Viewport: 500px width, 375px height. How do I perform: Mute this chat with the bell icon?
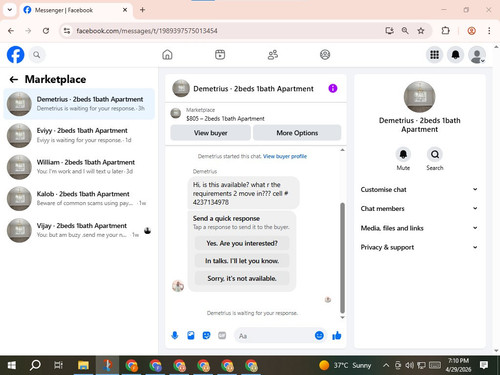tap(403, 154)
